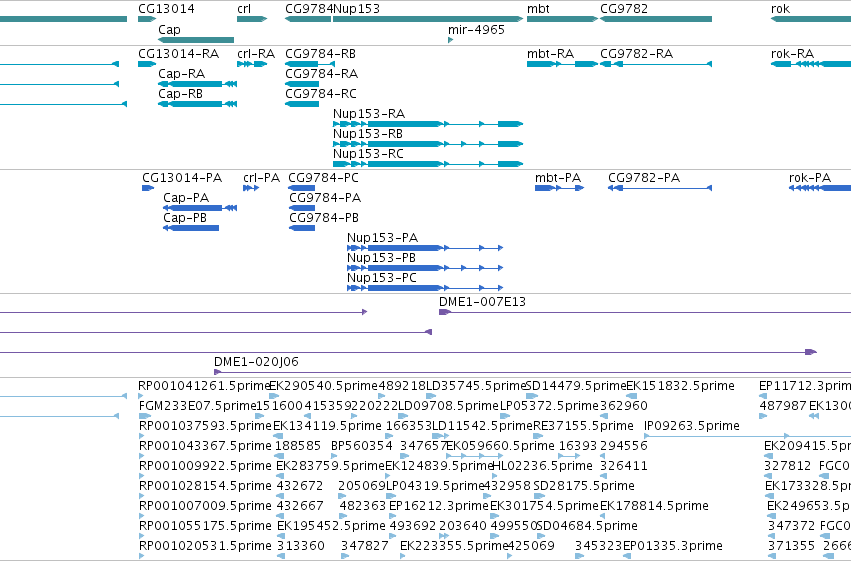Open EST EK223355.5prime
Image resolution: width=851 pixels, height=561 pixels.
(454, 546)
